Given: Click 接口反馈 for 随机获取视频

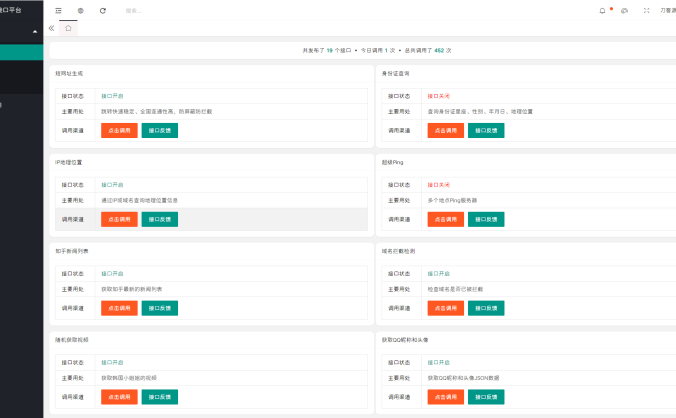Looking at the screenshot, I should point(160,397).
